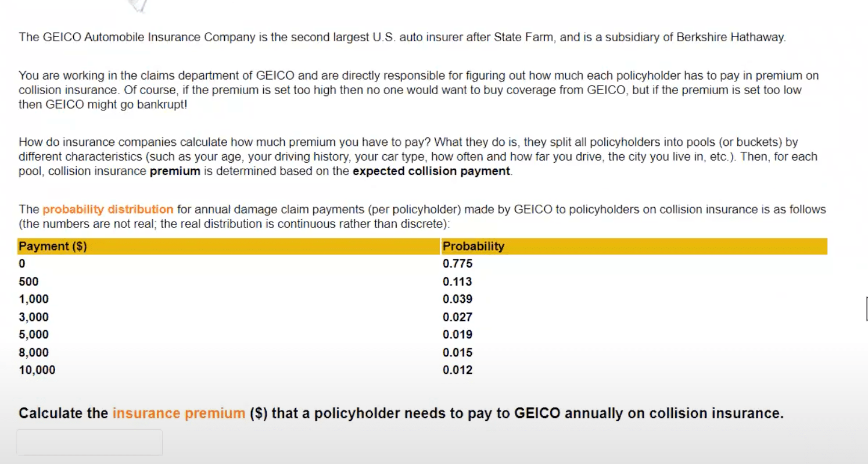Click the 10,000 payment cell

click(x=37, y=370)
